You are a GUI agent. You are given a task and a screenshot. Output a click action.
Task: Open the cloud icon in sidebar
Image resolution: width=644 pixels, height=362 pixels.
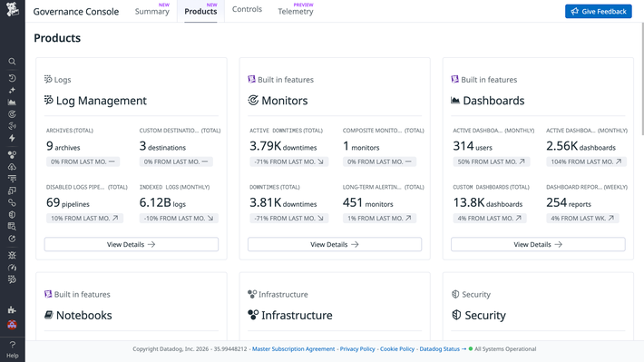(12, 167)
